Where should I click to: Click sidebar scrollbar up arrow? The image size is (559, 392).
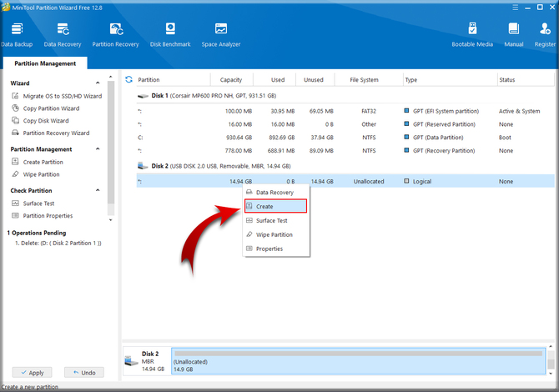tap(110, 77)
